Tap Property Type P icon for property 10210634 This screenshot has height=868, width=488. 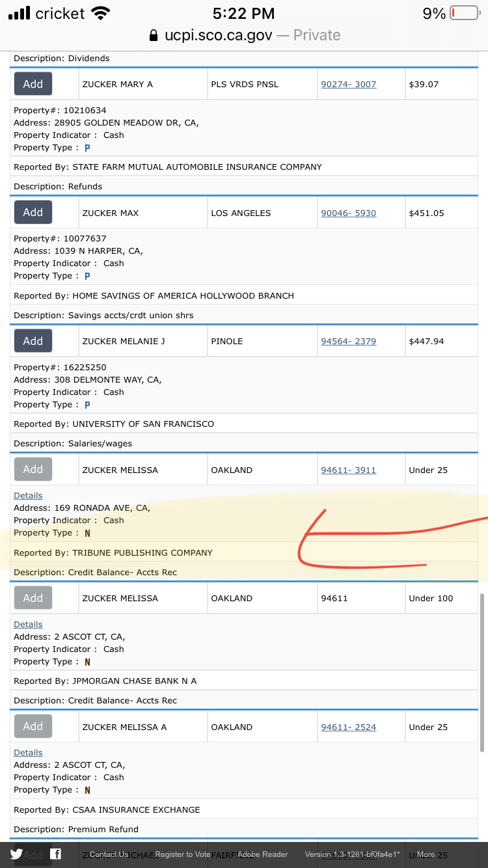click(x=87, y=148)
